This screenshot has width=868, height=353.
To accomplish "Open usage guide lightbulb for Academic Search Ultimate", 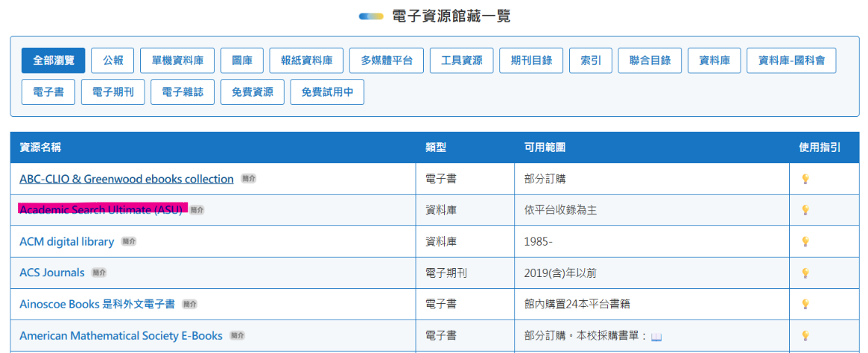I will (x=805, y=210).
